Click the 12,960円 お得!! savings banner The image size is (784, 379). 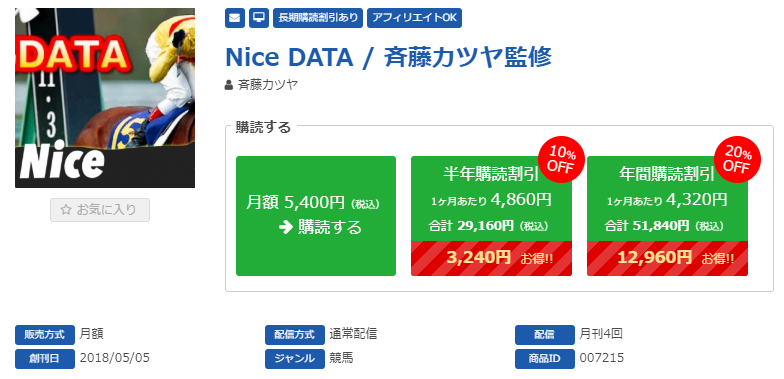point(668,258)
